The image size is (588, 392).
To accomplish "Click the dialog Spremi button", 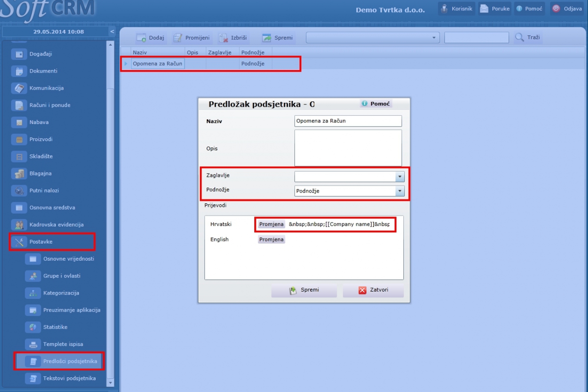I will coord(304,290).
